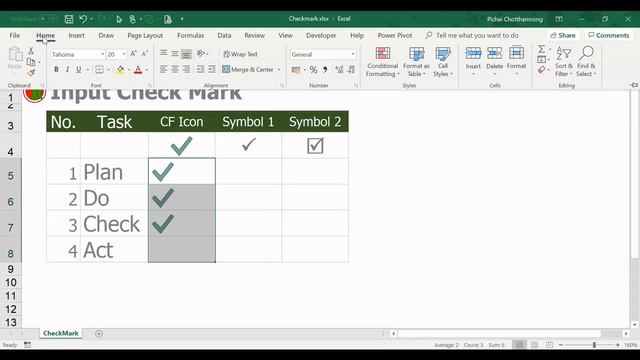Open Find & Select menu
Viewport: 640px width, 360px height.
pos(586,62)
